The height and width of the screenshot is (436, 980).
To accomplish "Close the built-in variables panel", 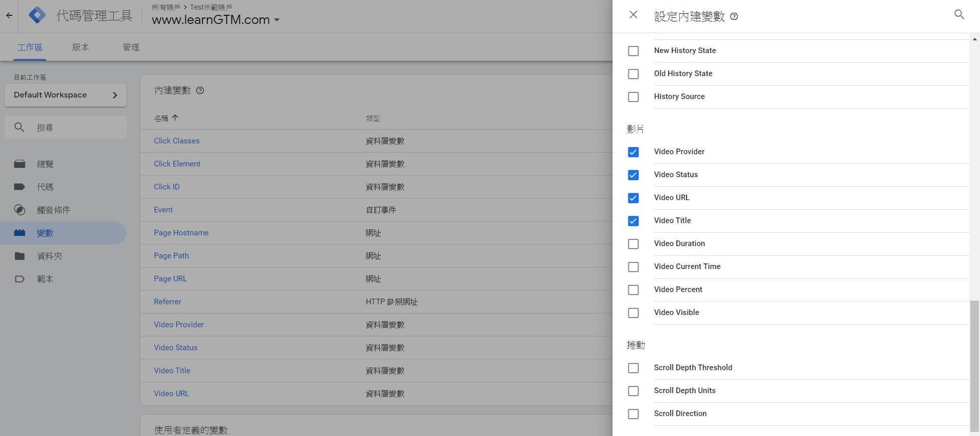I will [633, 15].
